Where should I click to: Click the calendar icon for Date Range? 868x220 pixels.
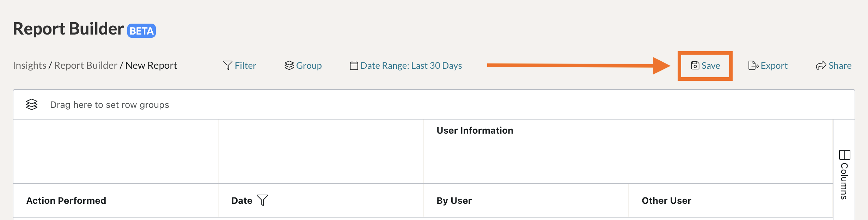354,66
